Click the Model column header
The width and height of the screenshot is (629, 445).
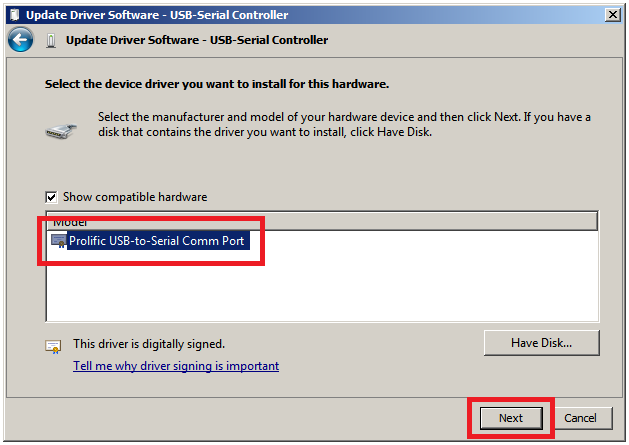coord(322,221)
